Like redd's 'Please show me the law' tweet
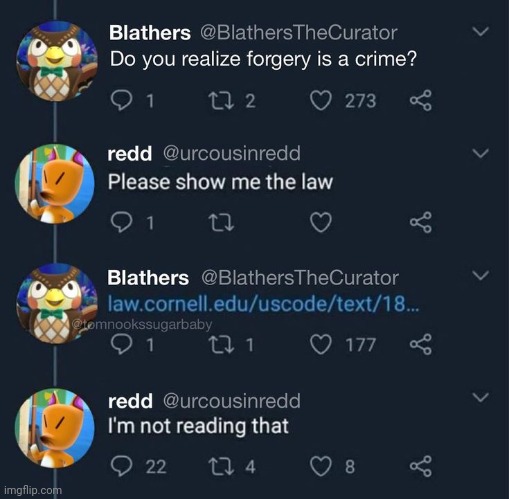The width and height of the screenshot is (509, 499). pyautogui.click(x=321, y=222)
